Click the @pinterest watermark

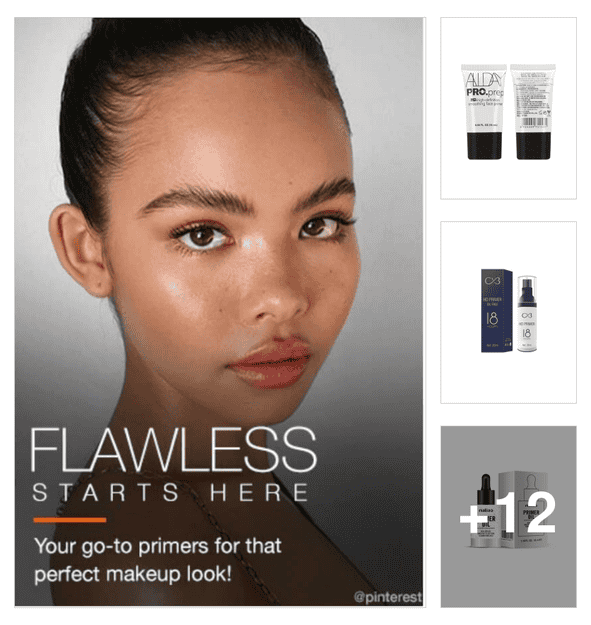(387, 597)
